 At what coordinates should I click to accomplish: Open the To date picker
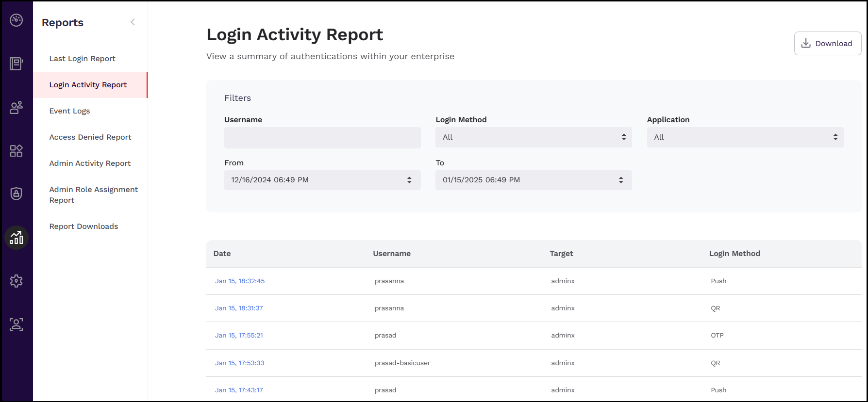point(533,180)
